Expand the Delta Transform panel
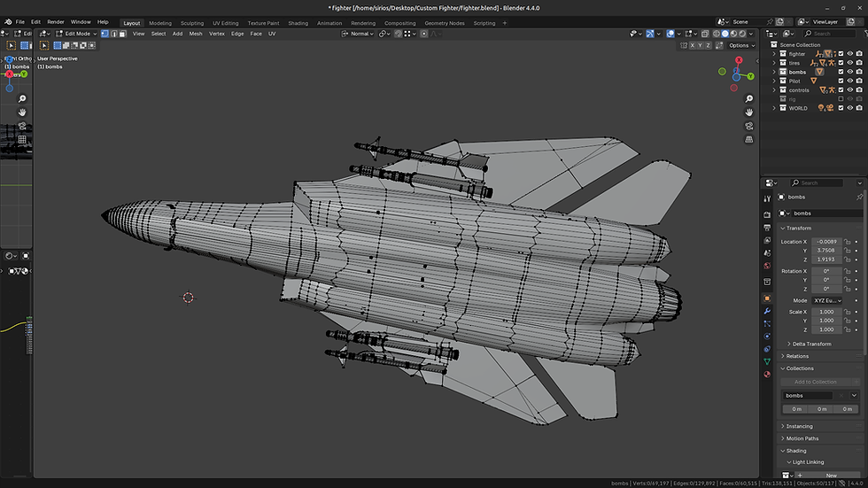The width and height of the screenshot is (868, 488). tap(811, 345)
